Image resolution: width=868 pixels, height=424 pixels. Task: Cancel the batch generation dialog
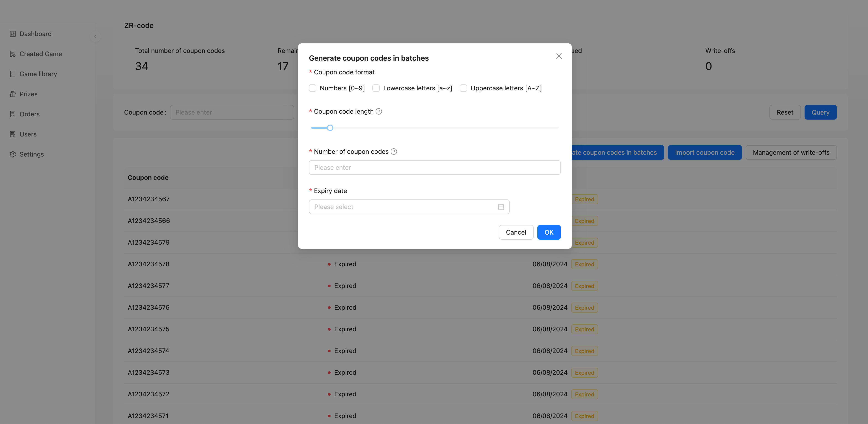tap(515, 232)
